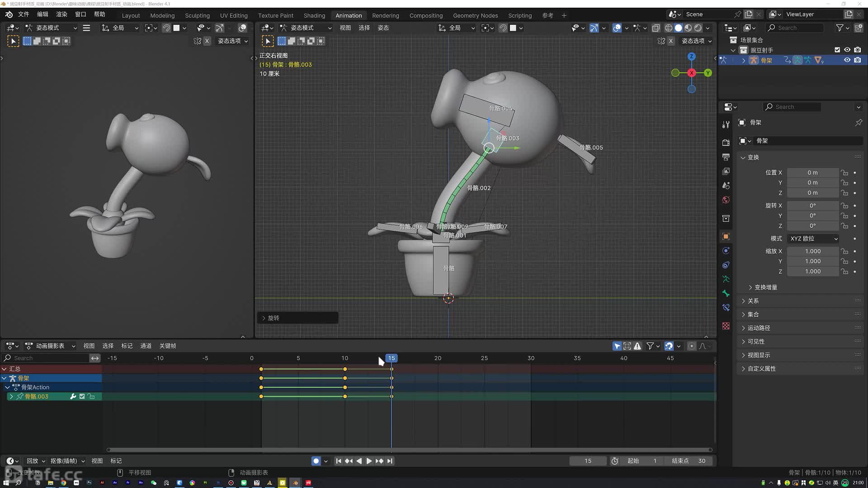Image resolution: width=868 pixels, height=488 pixels.
Task: Play animation in reverse
Action: coord(359,461)
